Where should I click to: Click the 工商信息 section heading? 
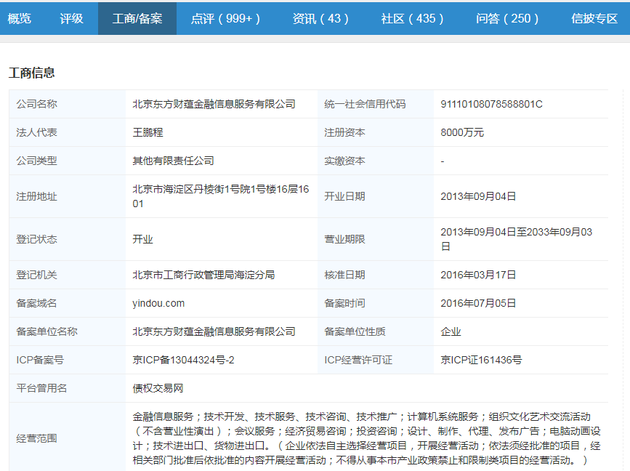(x=31, y=73)
